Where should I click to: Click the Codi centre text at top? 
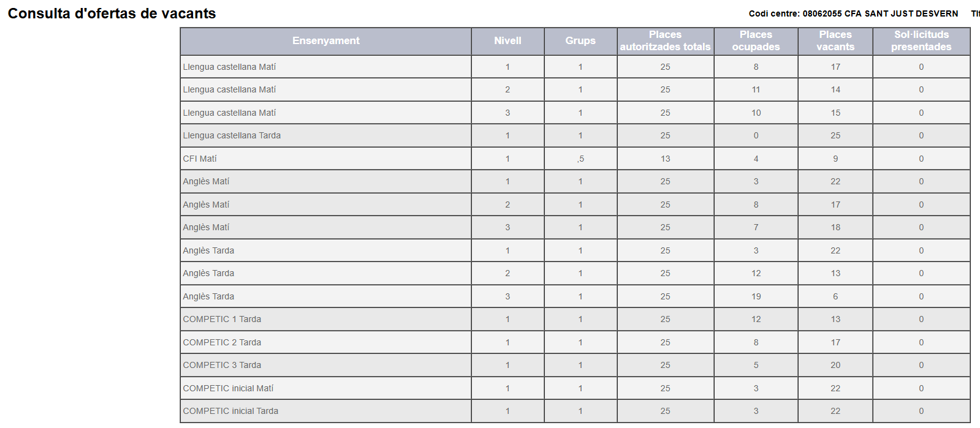[x=853, y=13]
